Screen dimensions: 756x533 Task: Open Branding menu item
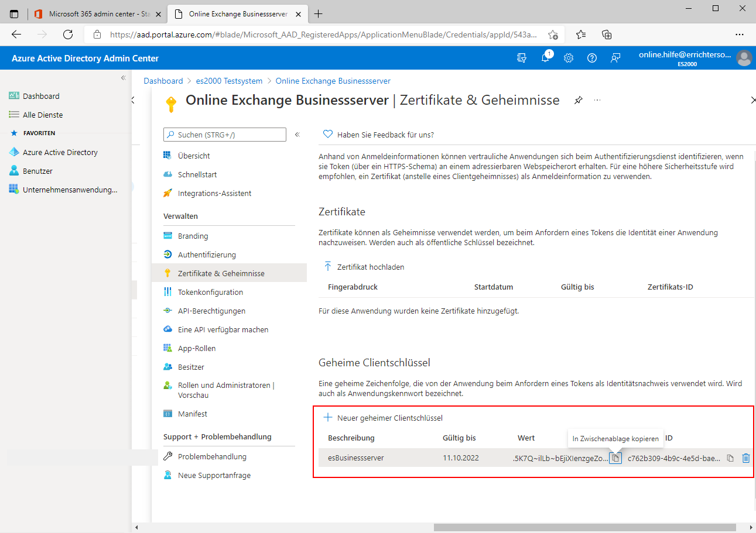tap(193, 236)
